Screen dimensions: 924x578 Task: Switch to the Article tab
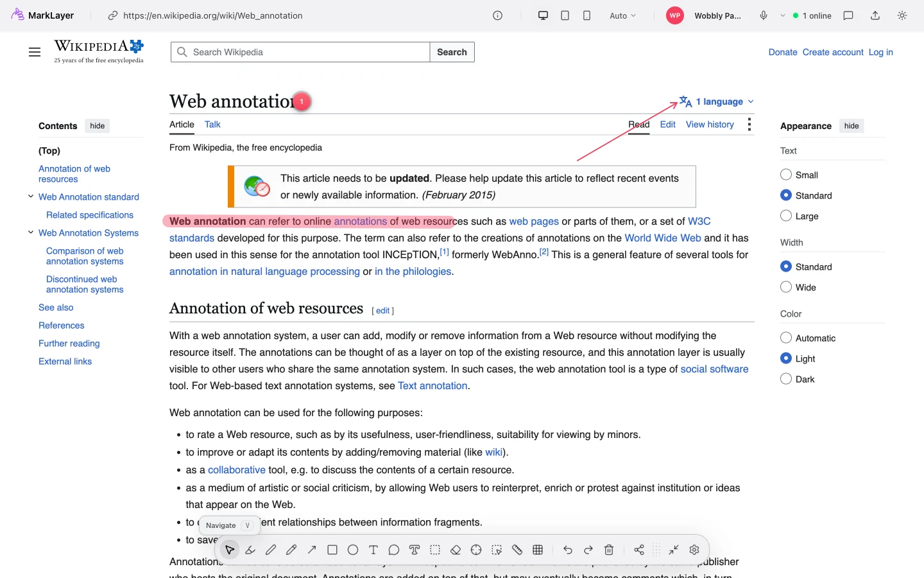tap(182, 125)
